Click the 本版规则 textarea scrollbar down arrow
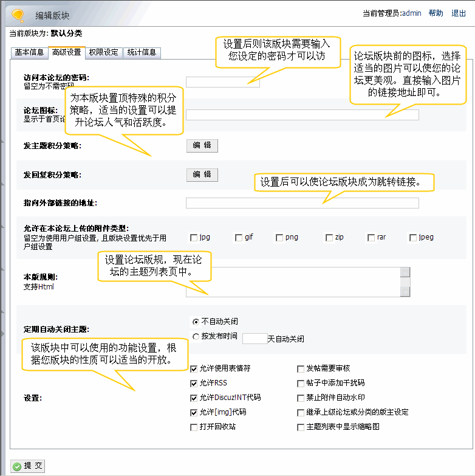Image resolution: width=475 pixels, height=476 pixels. 405,292
